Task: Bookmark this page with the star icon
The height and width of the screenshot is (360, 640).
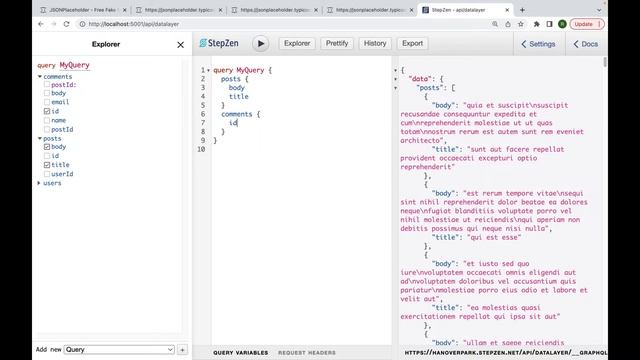Action: [x=521, y=24]
